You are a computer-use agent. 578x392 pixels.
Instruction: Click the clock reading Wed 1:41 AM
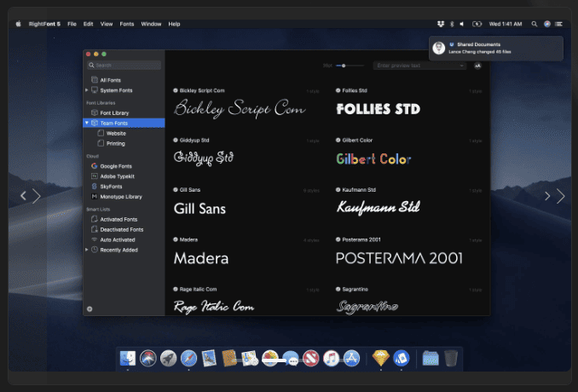click(x=506, y=24)
